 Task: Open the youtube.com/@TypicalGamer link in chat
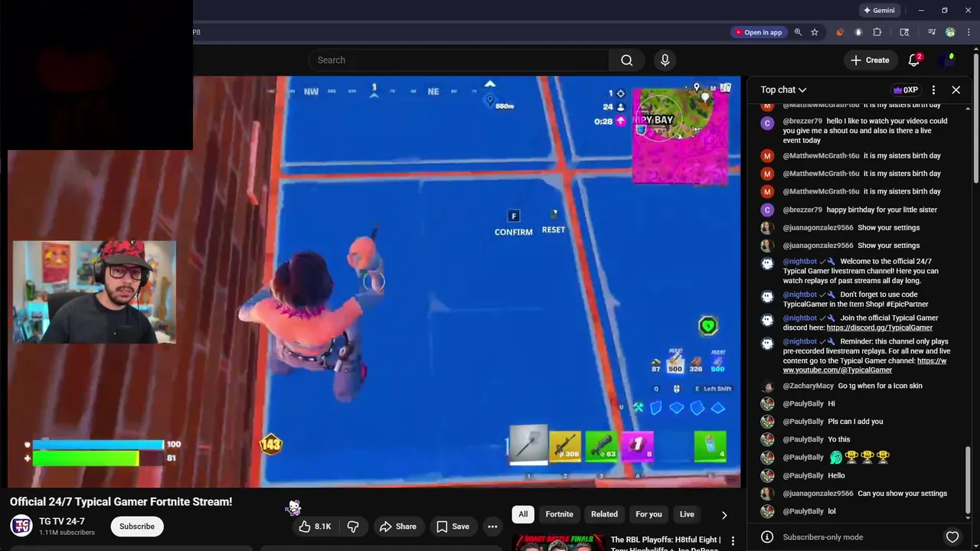pos(864,365)
